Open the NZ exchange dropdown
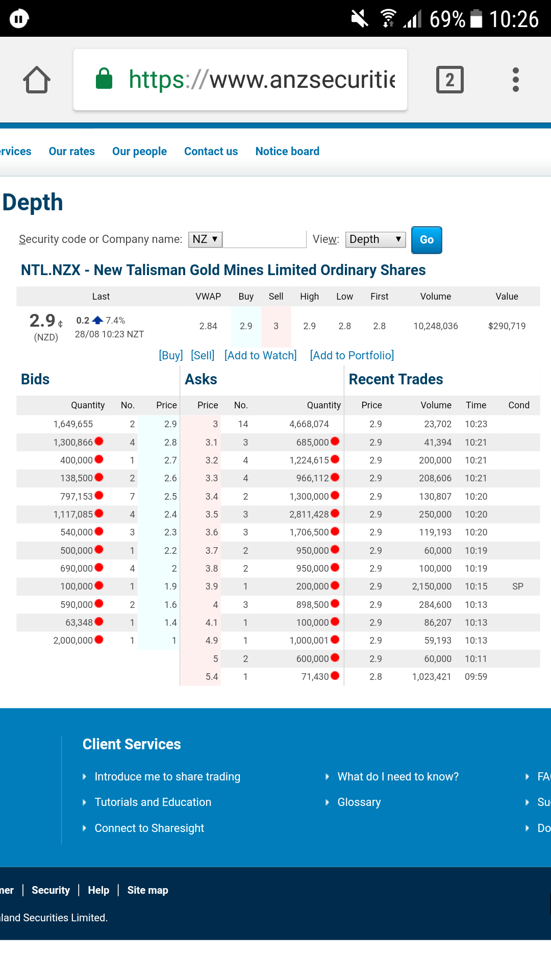Screen dimensions: 551x980 205,239
